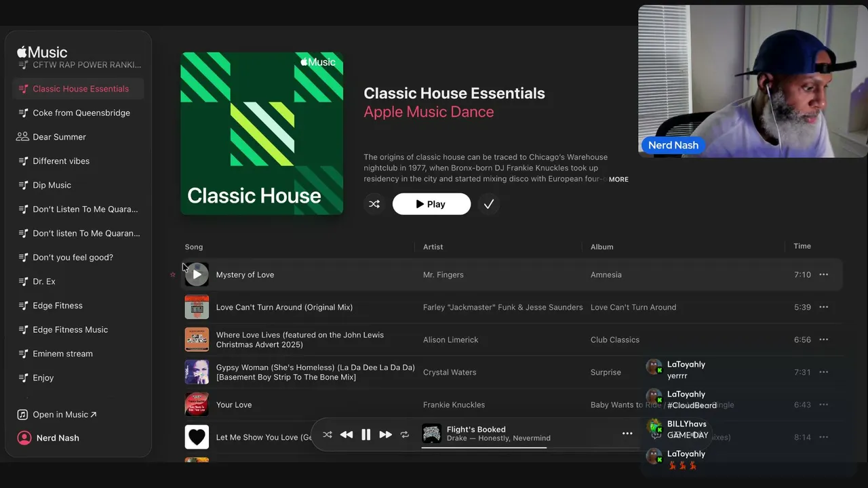Open the Dear Summer shared playlist
This screenshot has height=488, width=868.
click(78, 137)
